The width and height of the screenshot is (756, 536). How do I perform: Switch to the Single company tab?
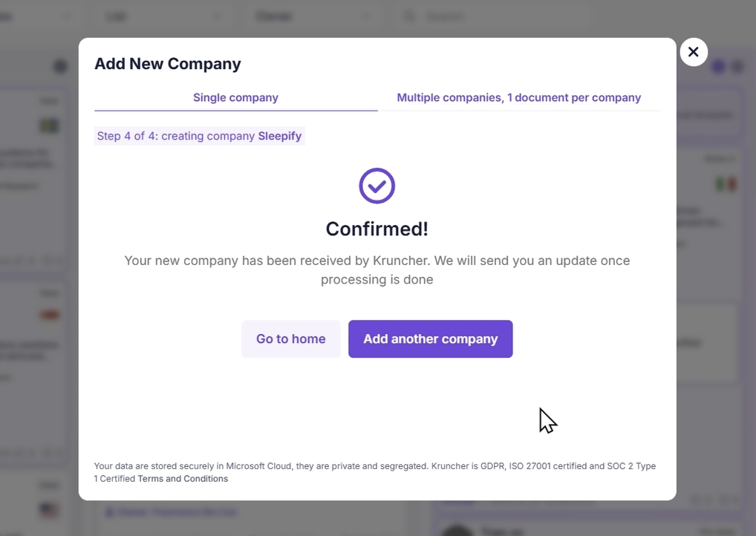[x=235, y=98]
